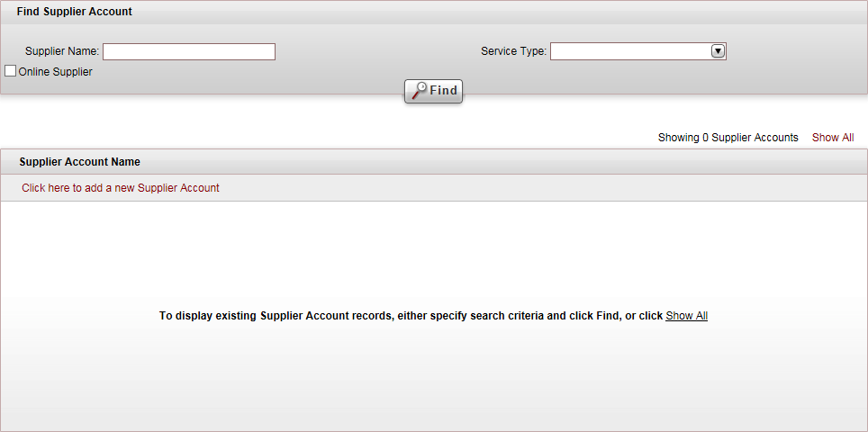This screenshot has width=868, height=432.
Task: Click blank area right of add-account link
Action: click(x=542, y=188)
